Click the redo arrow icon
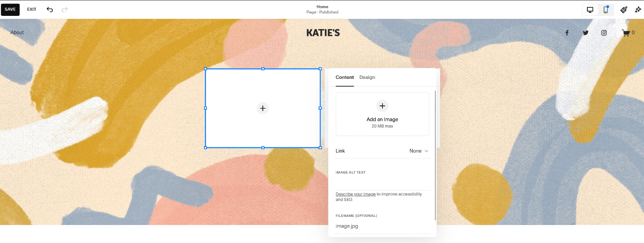The width and height of the screenshot is (644, 243). coord(64,9)
